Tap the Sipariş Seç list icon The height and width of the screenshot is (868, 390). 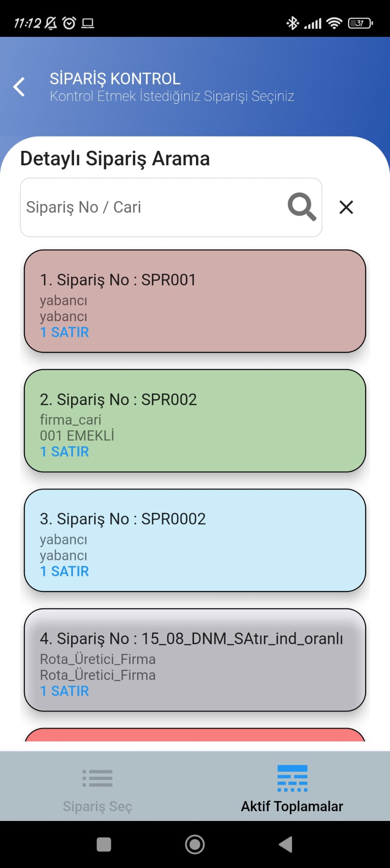(97, 778)
